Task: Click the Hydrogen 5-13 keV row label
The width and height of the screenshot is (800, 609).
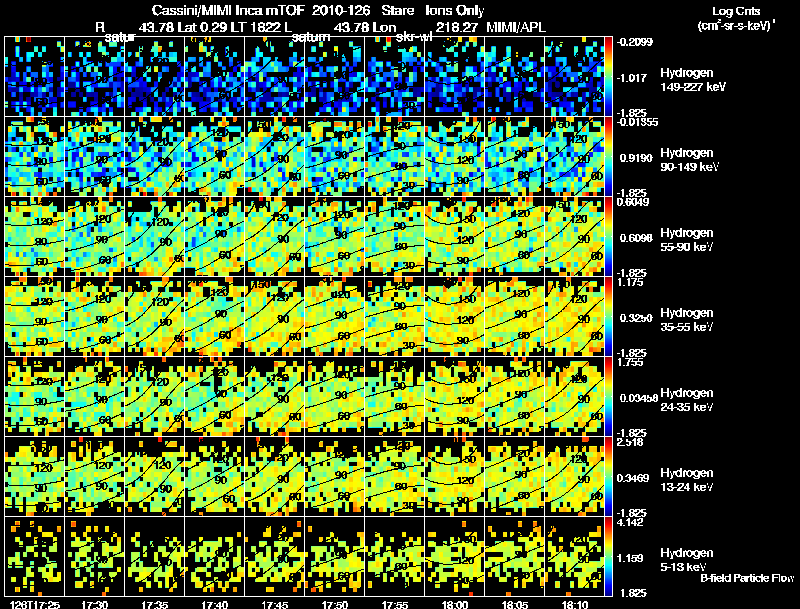Action: click(686, 560)
